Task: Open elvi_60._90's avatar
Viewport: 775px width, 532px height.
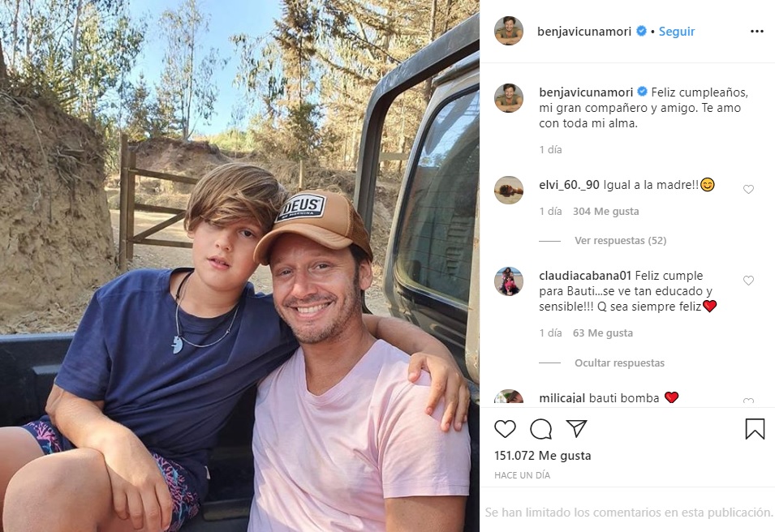Action: pyautogui.click(x=509, y=190)
